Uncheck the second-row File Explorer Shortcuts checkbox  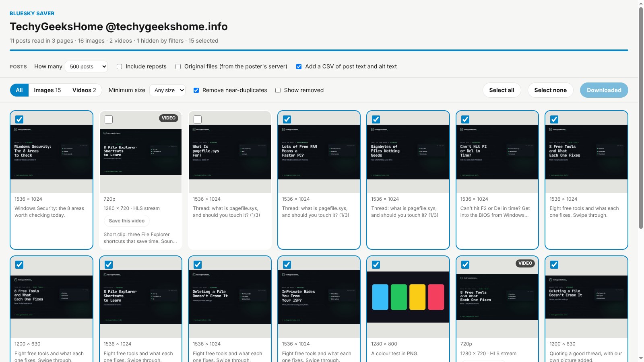(x=109, y=265)
